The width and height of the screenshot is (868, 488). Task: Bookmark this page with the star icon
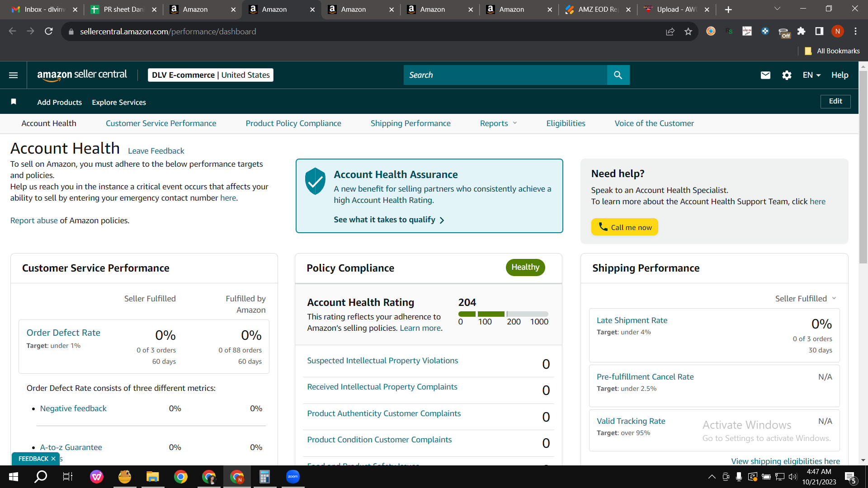click(688, 31)
